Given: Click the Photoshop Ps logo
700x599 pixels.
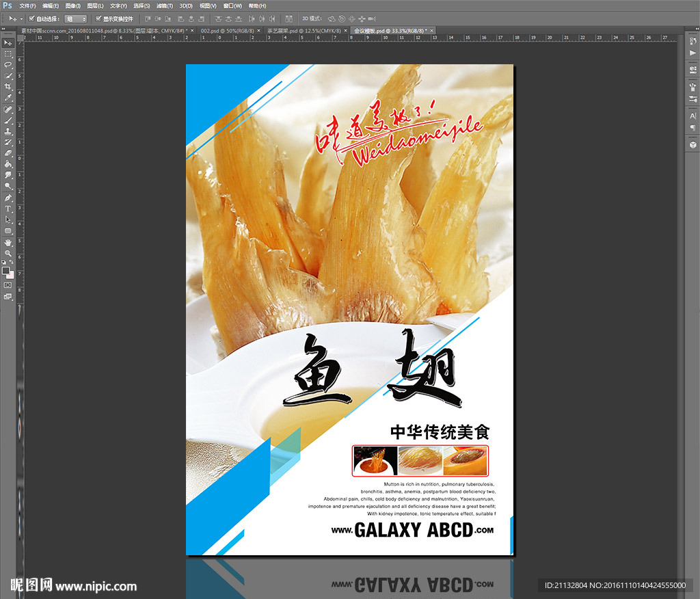Looking at the screenshot, I should [7, 5].
